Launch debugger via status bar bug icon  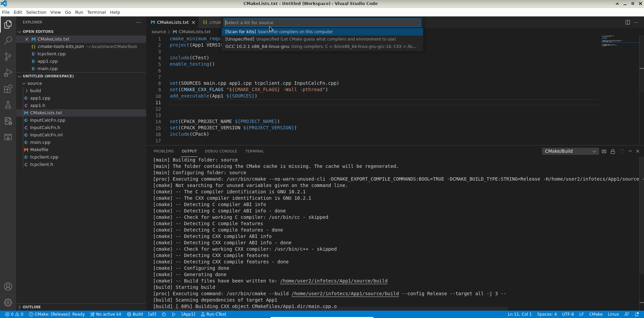164,314
